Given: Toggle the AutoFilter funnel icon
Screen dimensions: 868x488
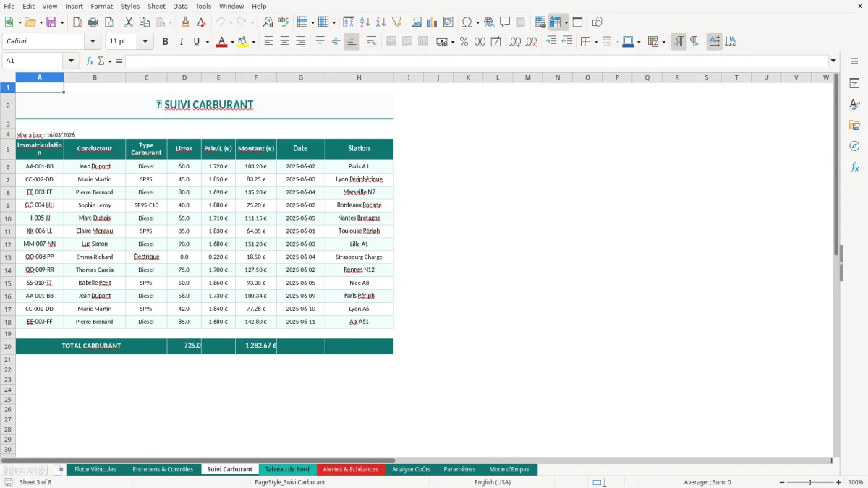Looking at the screenshot, I should click(x=396, y=22).
